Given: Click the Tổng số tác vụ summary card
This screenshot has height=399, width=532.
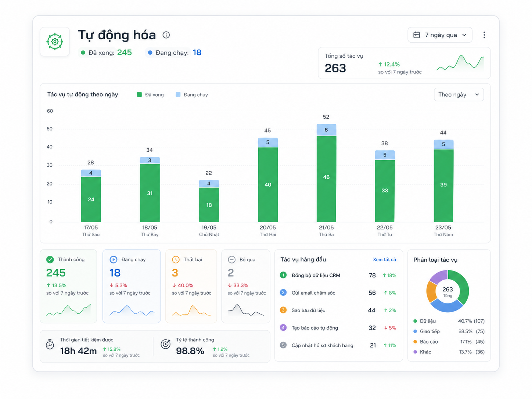Looking at the screenshot, I should coord(404,63).
